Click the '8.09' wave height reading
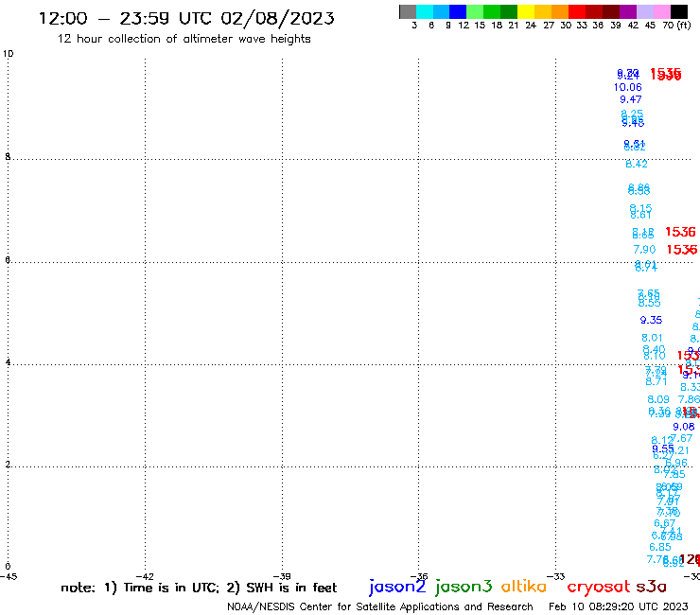The height and width of the screenshot is (615, 700). (x=658, y=399)
